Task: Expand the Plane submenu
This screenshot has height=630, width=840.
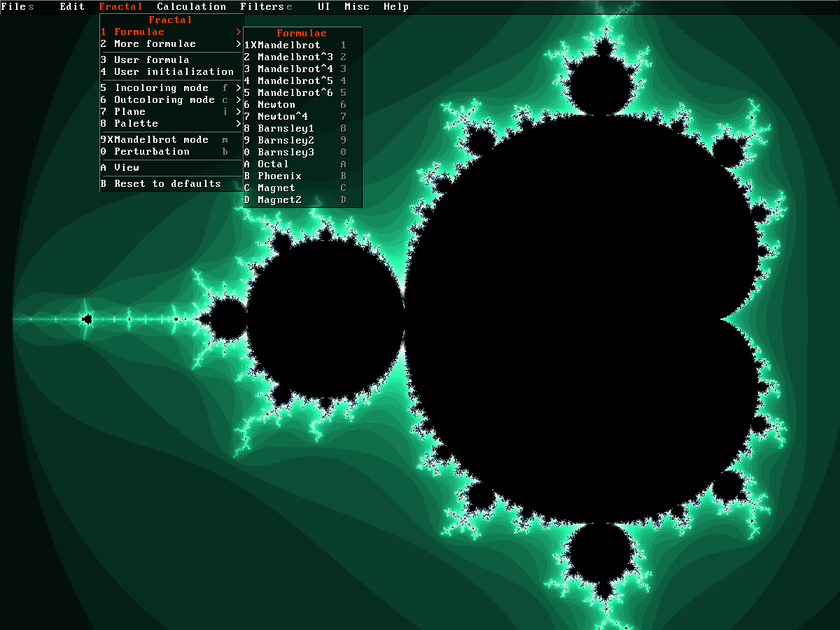Action: coord(130,112)
